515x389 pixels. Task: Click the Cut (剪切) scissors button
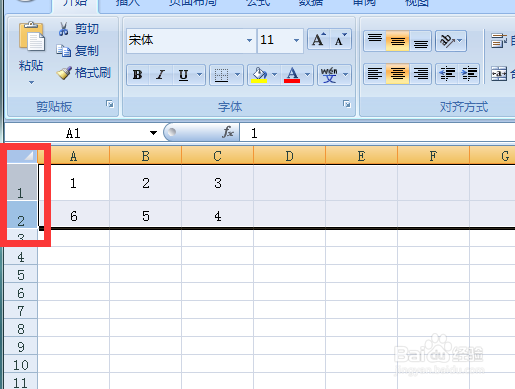click(x=79, y=29)
